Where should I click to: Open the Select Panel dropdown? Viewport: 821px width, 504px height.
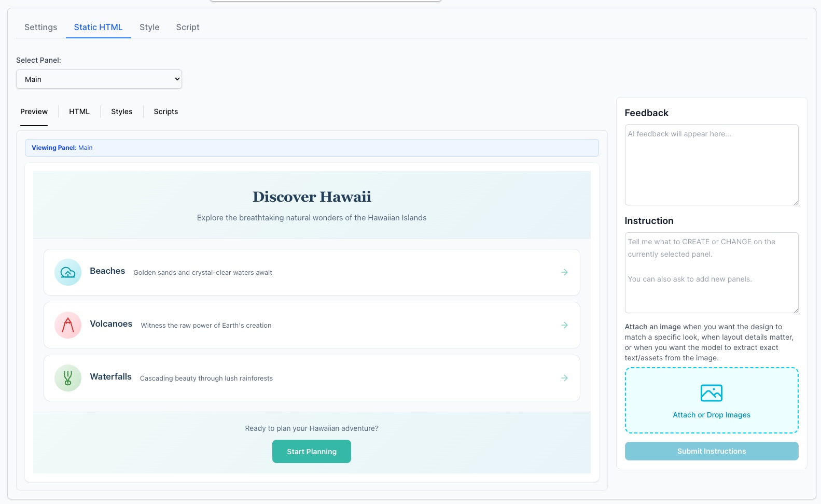[99, 79]
